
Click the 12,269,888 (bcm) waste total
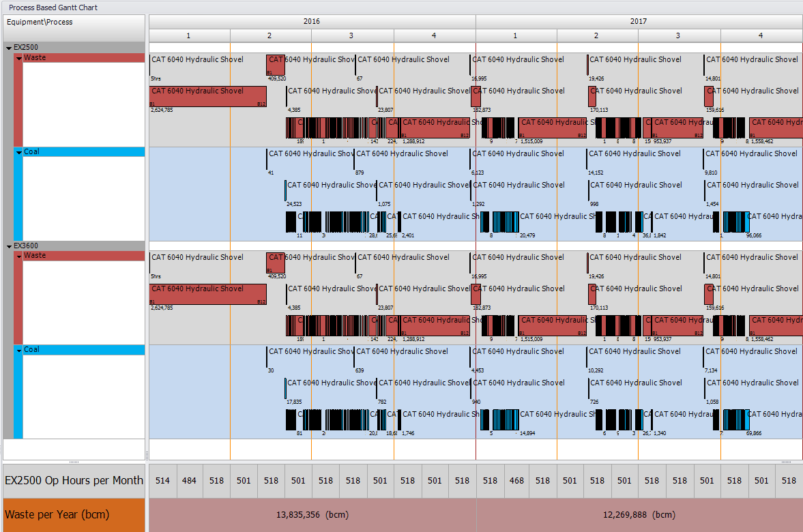point(639,514)
